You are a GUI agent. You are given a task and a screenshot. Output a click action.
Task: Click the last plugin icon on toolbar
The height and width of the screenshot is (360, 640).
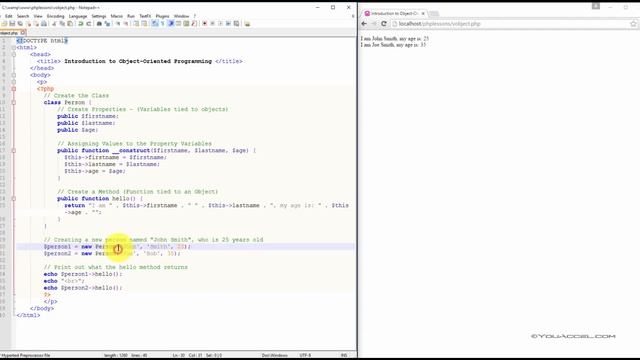coord(247,24)
